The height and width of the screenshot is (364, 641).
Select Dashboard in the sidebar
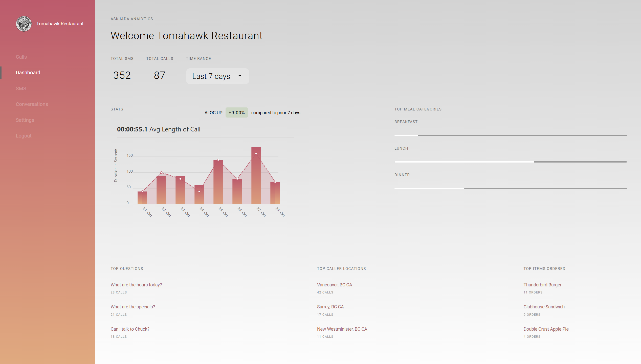28,73
